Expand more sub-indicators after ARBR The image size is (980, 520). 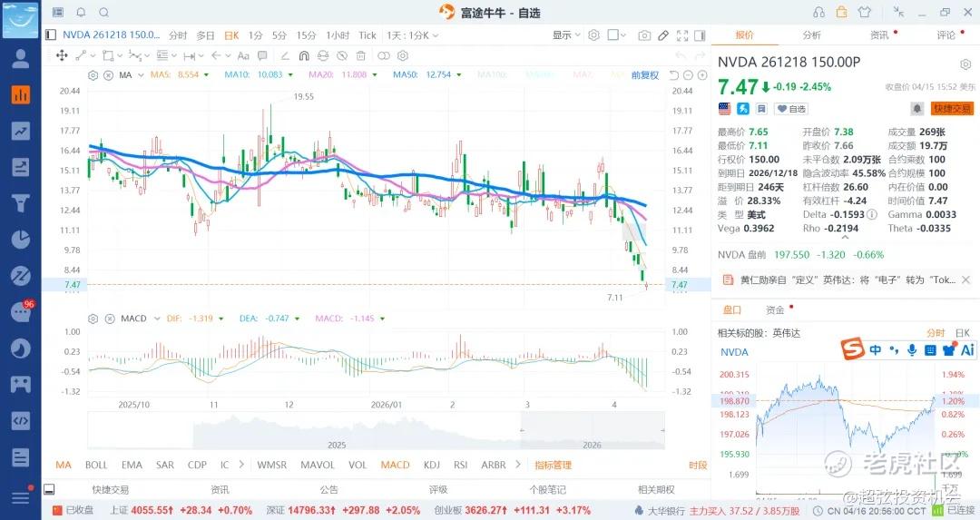coord(517,465)
